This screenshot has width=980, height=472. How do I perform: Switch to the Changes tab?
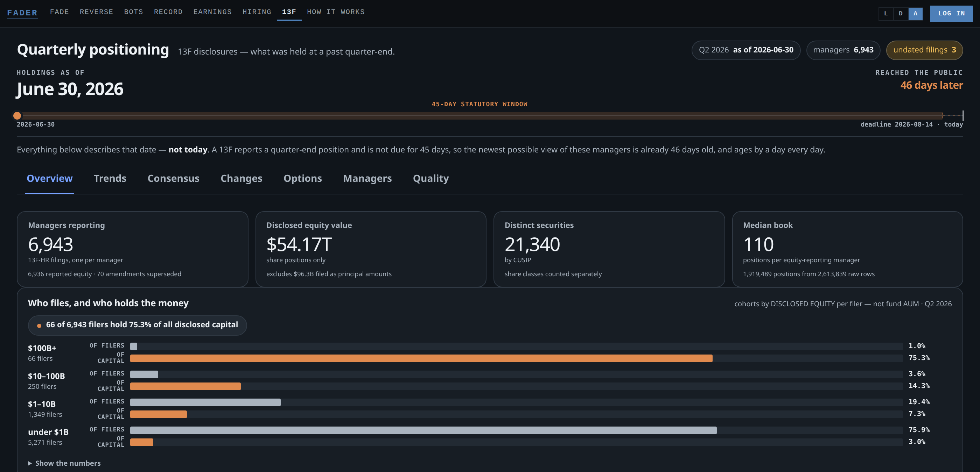pos(241,178)
